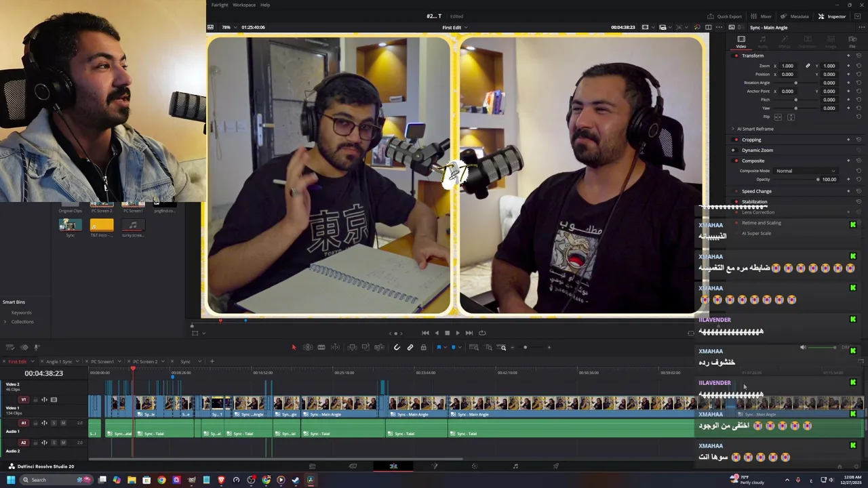
Task: Add a new timeline tab with plus
Action: tap(212, 361)
